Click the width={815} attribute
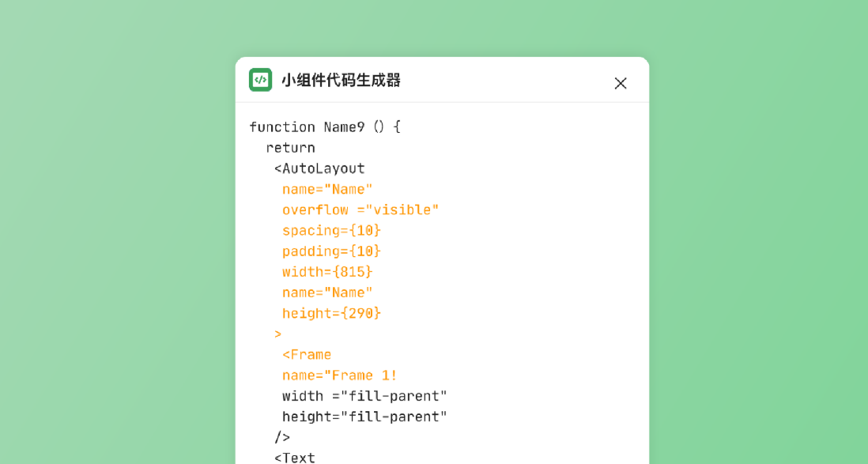Screen dimensions: 868x464 [x=327, y=272]
